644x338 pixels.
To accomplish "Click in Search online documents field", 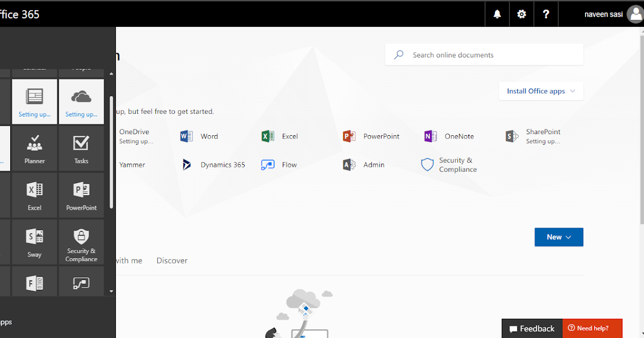I will 484,55.
